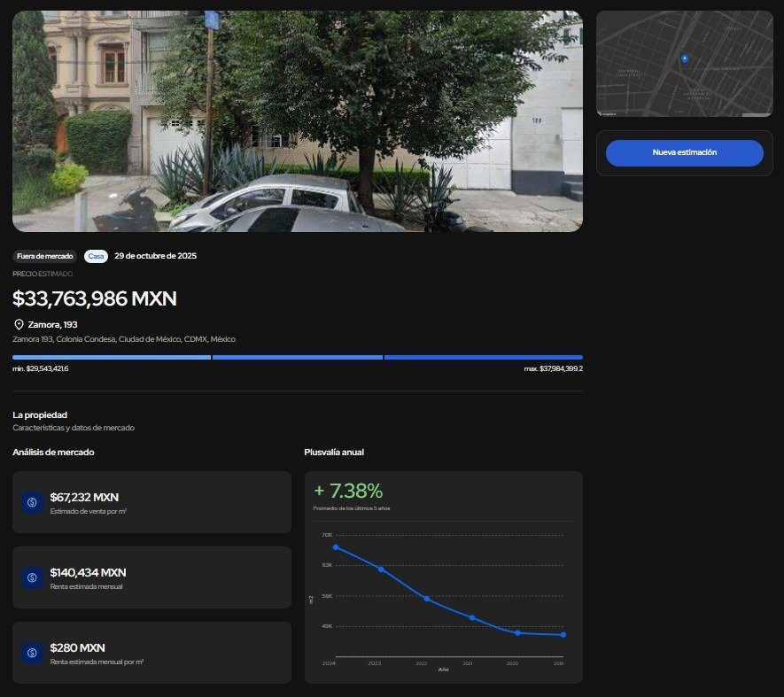Click the $140,434 MXN monthly rent value
The height and width of the screenshot is (697, 784).
click(88, 572)
